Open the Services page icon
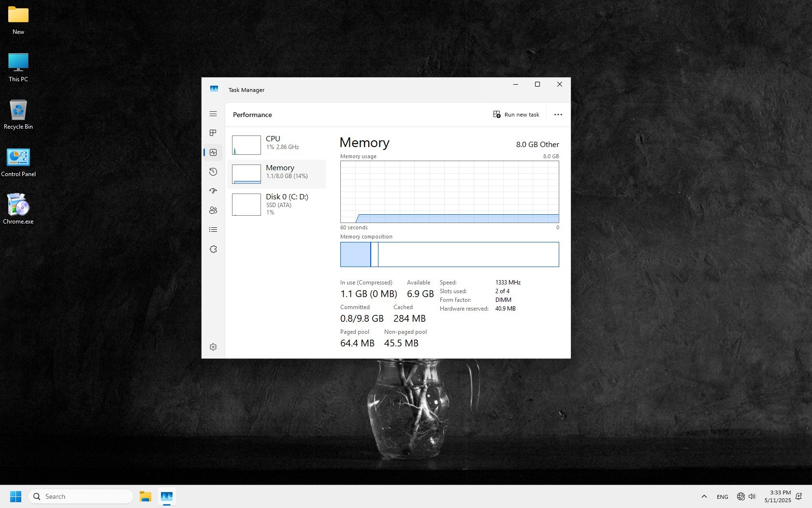Image resolution: width=812 pixels, height=508 pixels. 213,249
